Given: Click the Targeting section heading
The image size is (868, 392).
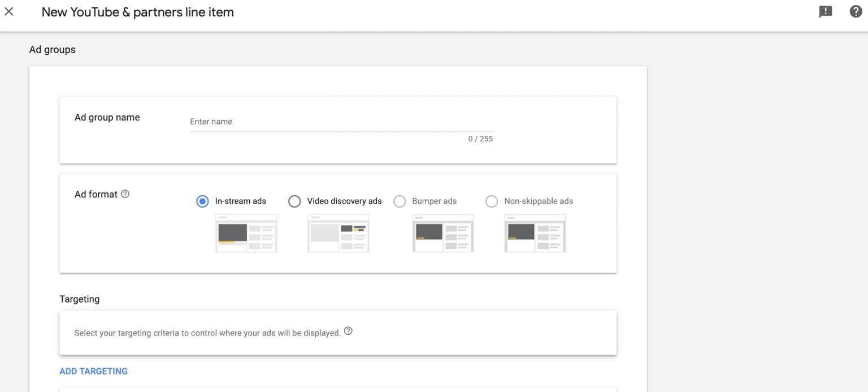Looking at the screenshot, I should coord(79,299).
